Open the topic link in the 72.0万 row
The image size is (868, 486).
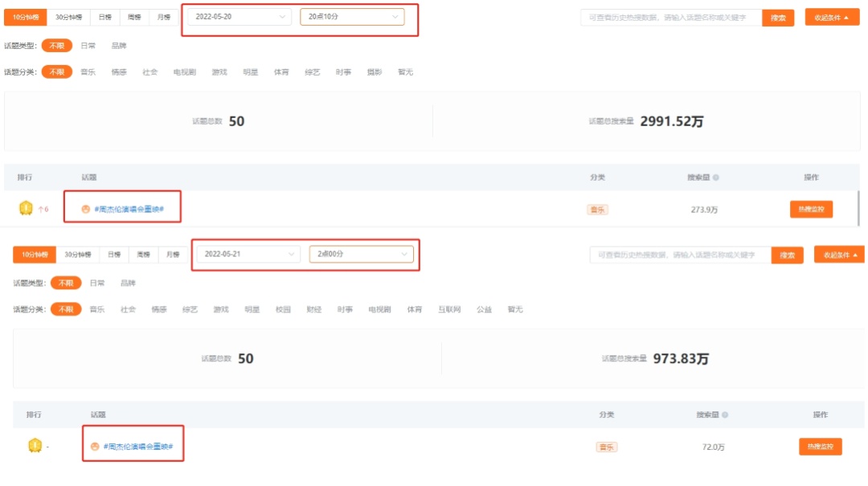pos(140,447)
